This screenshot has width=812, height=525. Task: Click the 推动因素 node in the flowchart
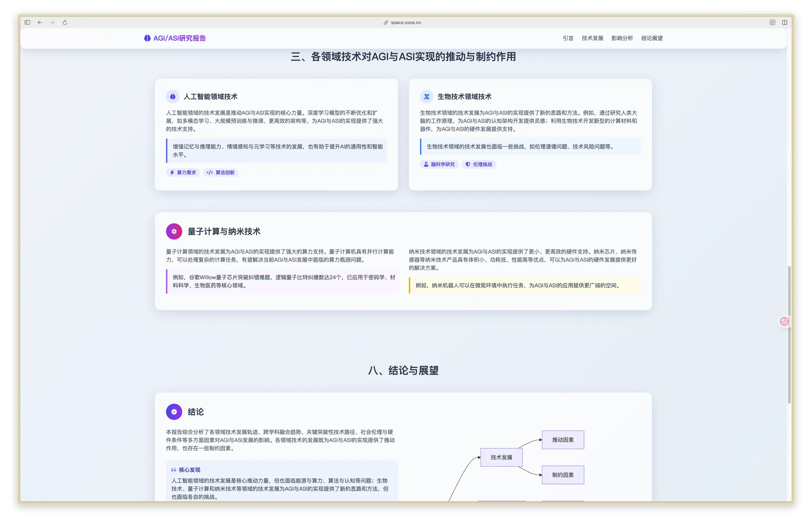tap(563, 440)
